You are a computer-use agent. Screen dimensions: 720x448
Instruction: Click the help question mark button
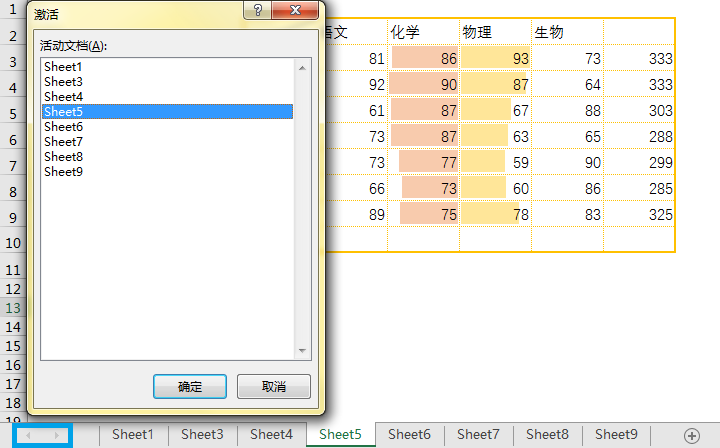click(258, 10)
